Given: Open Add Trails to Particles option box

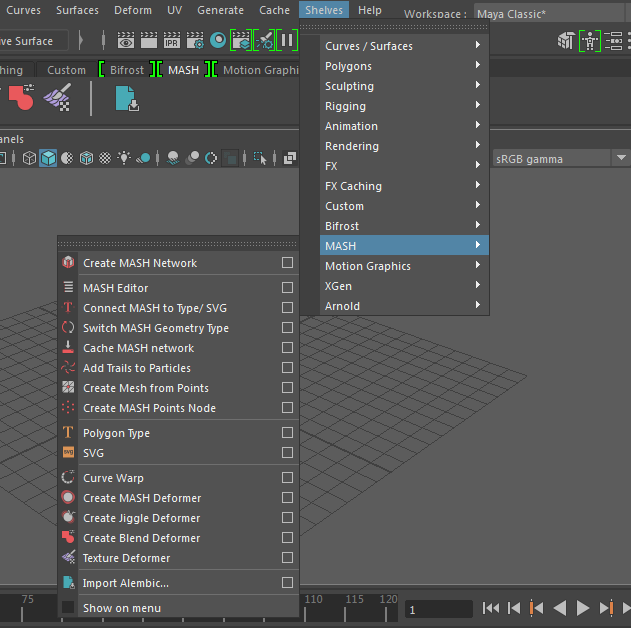Looking at the screenshot, I should [287, 368].
